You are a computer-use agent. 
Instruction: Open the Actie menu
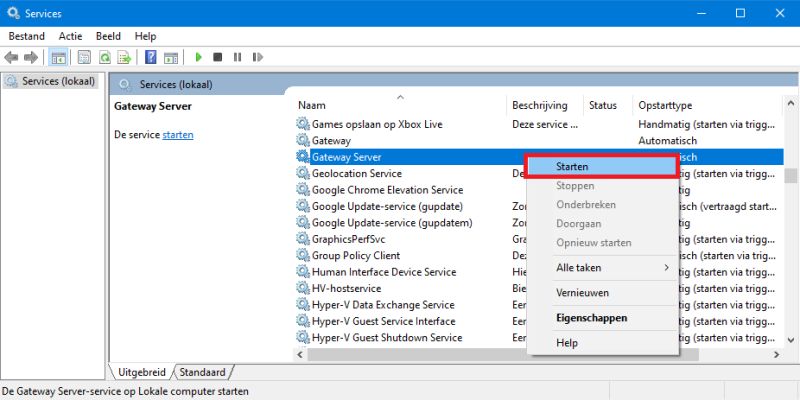tap(70, 36)
